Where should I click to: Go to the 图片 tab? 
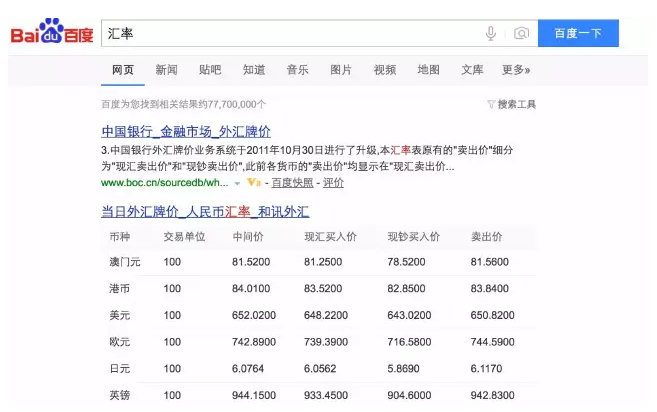tap(341, 70)
